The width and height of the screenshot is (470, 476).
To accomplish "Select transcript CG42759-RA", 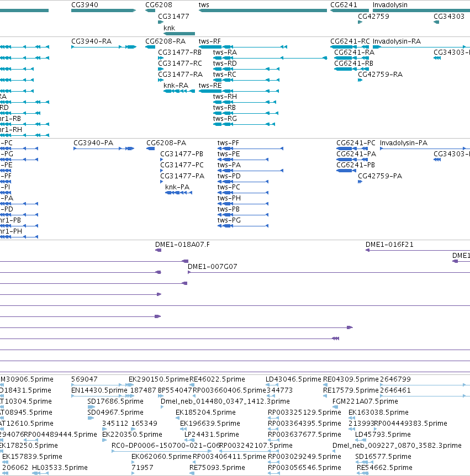I will click(360, 80).
